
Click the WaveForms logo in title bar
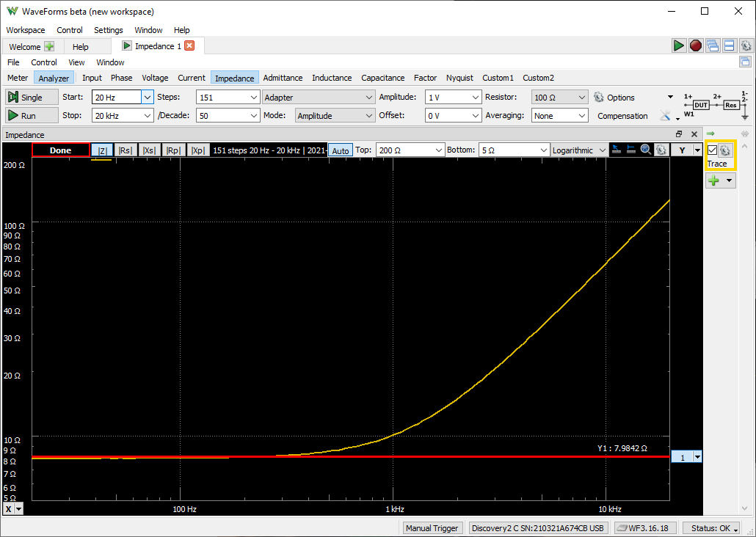click(12, 11)
